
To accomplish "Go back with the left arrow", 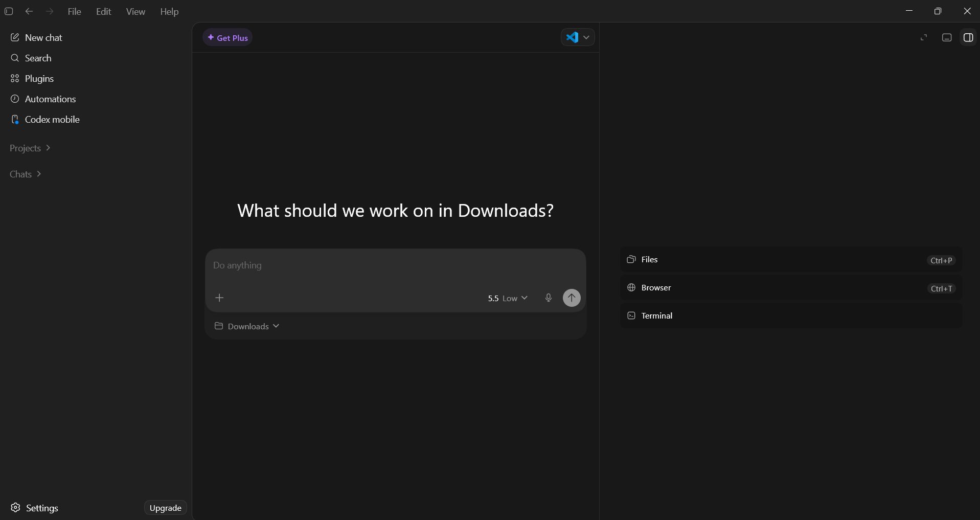I will click(x=29, y=11).
